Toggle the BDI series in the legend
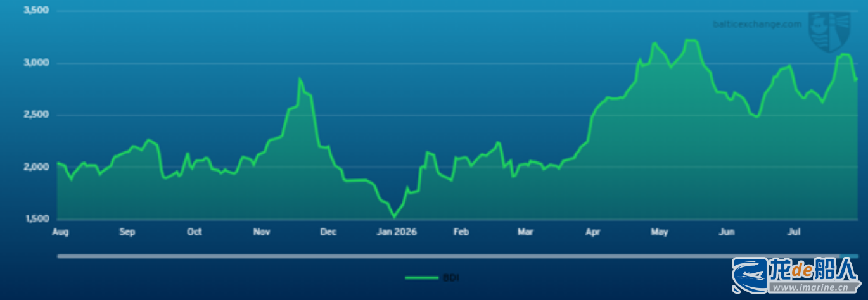The image size is (868, 300). [431, 278]
